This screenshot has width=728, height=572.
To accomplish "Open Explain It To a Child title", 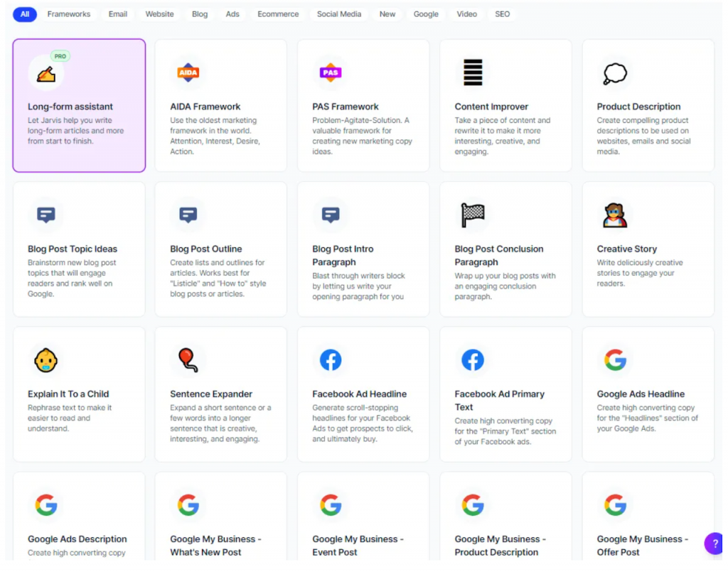I will pos(68,394).
